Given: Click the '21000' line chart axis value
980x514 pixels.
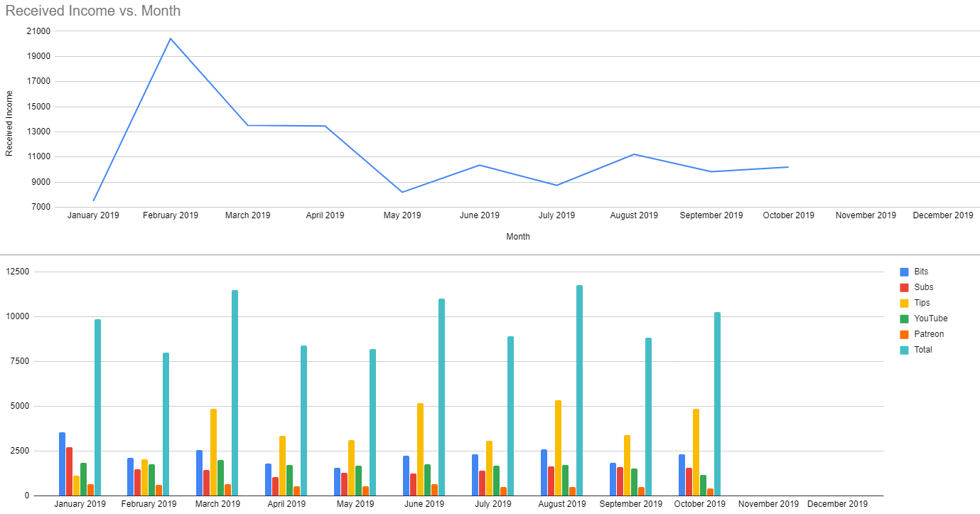Looking at the screenshot, I should pyautogui.click(x=39, y=31).
